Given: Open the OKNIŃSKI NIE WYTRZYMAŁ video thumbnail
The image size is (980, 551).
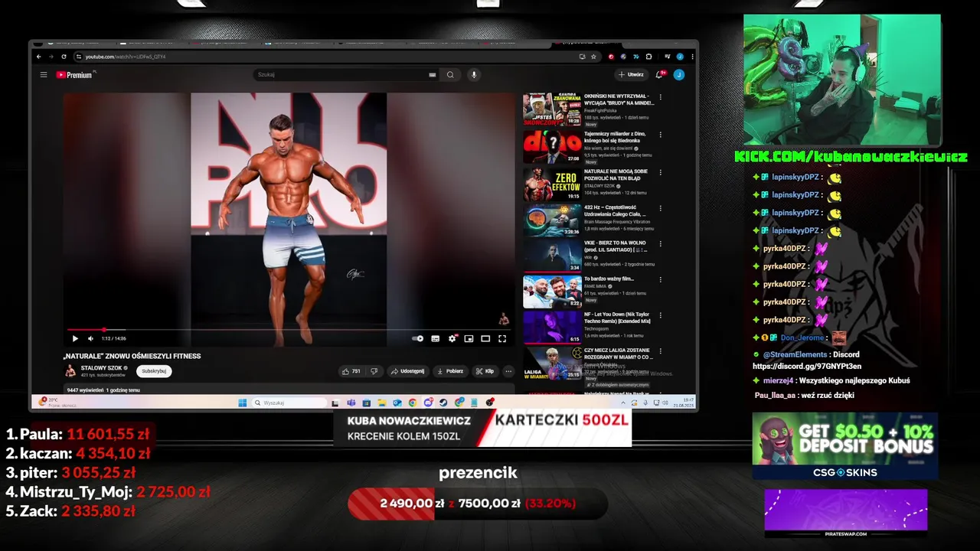Looking at the screenshot, I should click(552, 109).
